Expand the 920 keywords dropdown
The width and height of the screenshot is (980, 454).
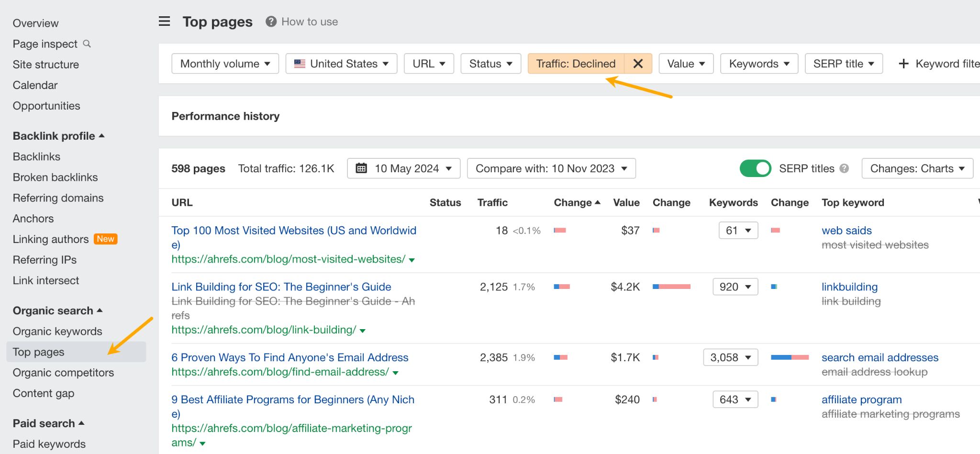[735, 287]
